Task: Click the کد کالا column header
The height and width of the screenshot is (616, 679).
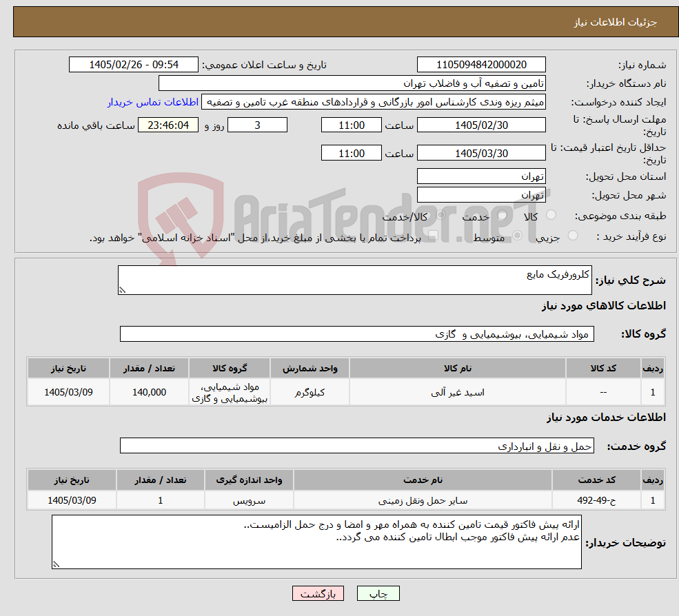Action: (x=603, y=369)
